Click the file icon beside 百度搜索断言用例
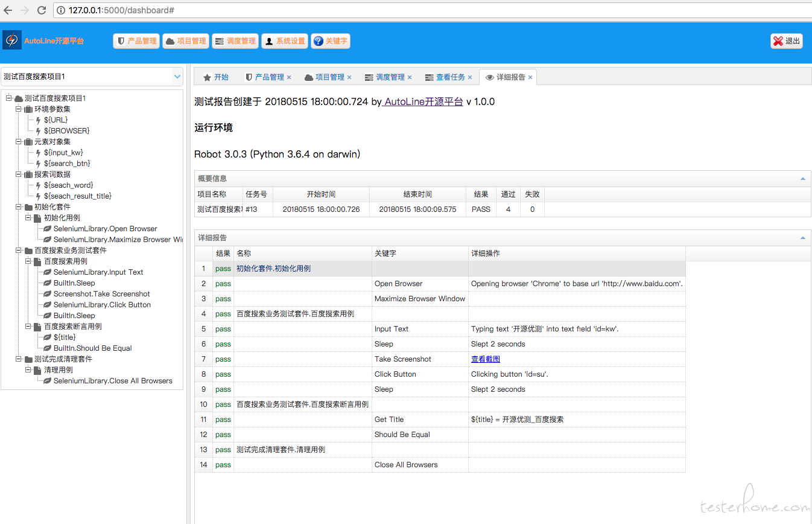The width and height of the screenshot is (812, 524). tap(37, 327)
